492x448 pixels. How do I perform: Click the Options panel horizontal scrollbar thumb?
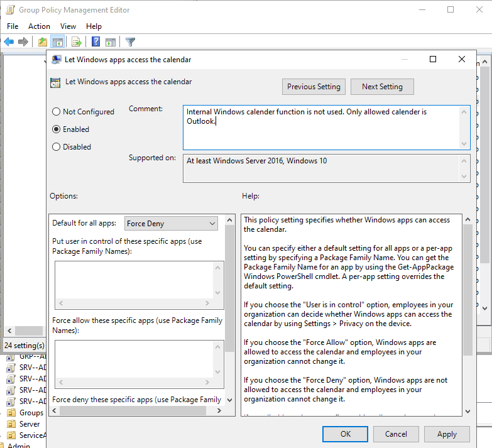[133, 410]
